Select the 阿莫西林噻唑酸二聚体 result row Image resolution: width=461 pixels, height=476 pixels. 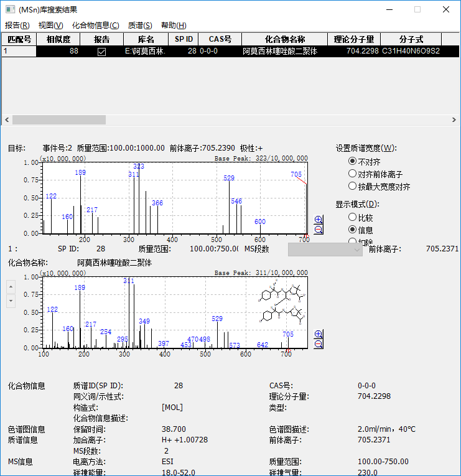(279, 52)
